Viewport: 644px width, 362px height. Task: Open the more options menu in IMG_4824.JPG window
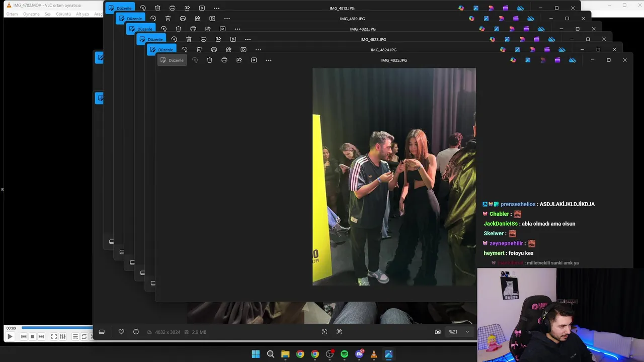[258, 50]
